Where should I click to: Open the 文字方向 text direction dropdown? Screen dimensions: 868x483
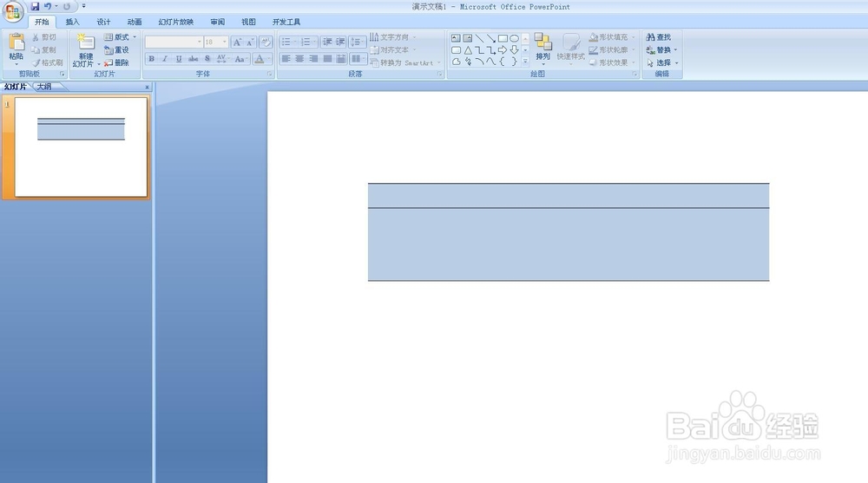click(392, 37)
